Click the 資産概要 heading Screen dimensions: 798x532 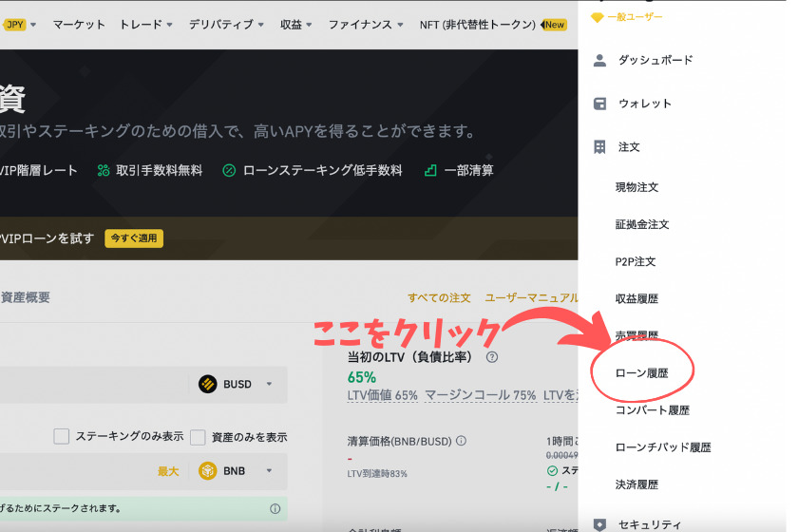click(x=26, y=297)
